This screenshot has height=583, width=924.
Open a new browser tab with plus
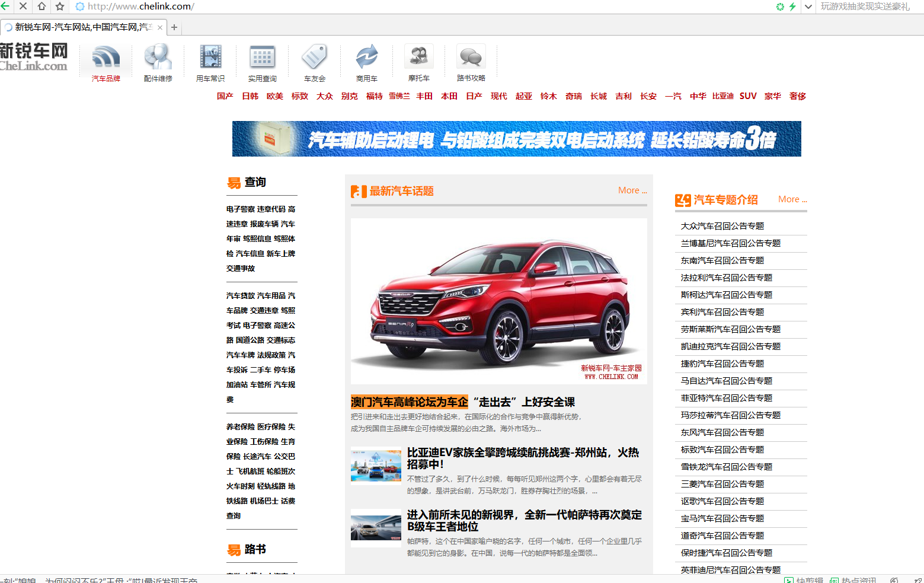[174, 27]
